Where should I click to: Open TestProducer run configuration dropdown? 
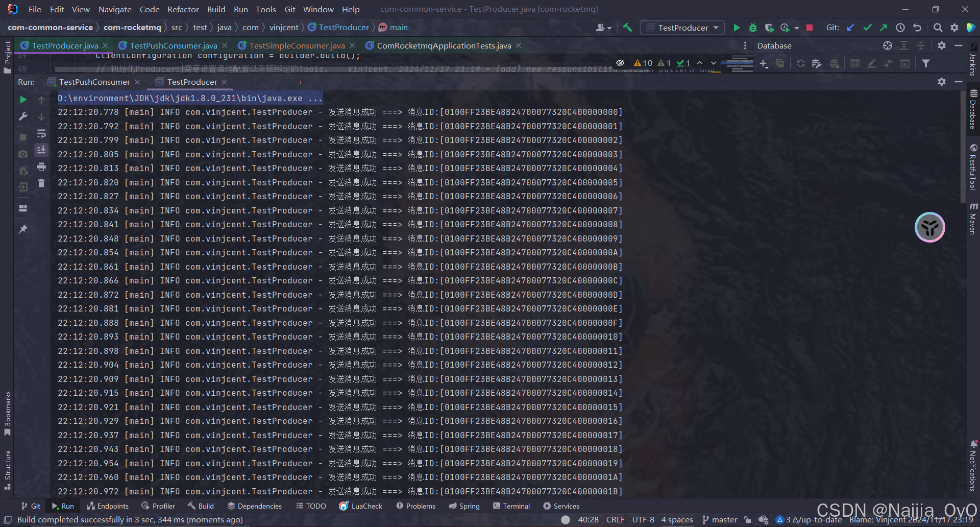[x=682, y=28]
